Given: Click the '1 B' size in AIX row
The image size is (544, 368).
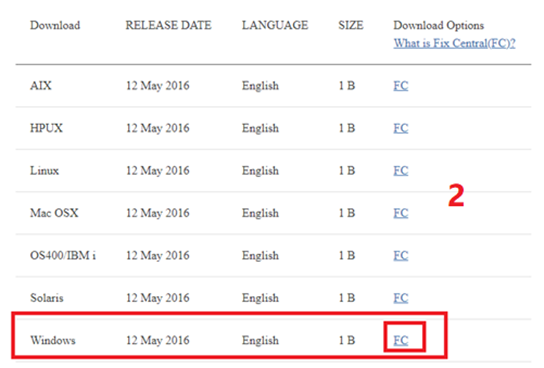Looking at the screenshot, I should (347, 85).
